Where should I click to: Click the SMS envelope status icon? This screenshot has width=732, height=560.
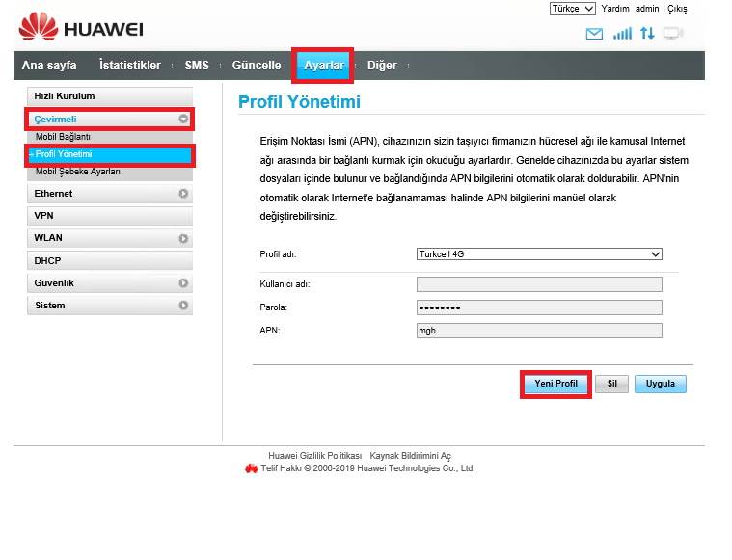click(594, 34)
